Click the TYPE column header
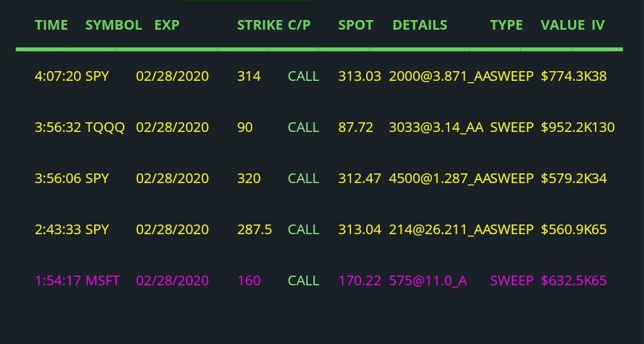 click(506, 25)
